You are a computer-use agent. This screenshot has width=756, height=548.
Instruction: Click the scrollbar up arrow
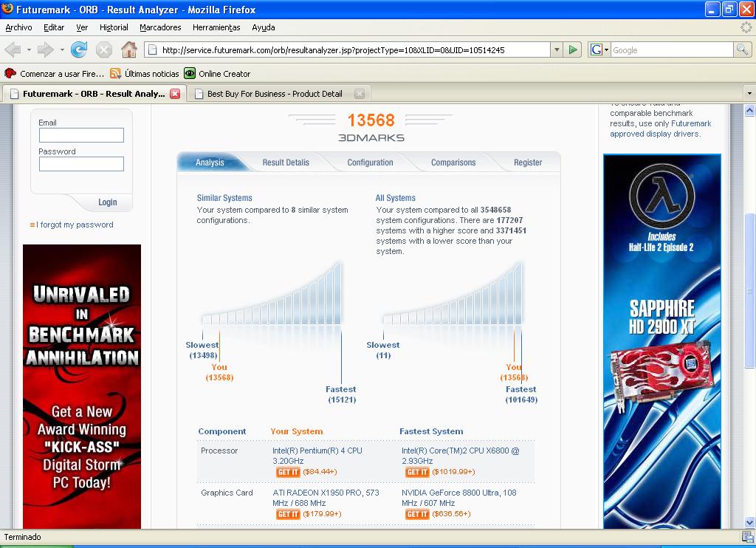coord(749,111)
